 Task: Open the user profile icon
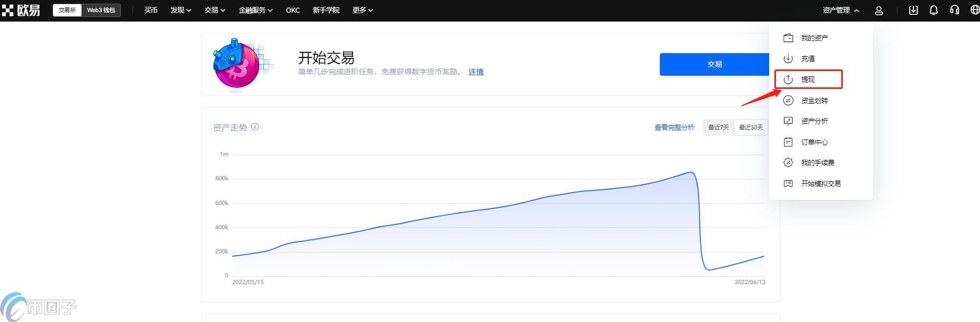click(x=879, y=11)
